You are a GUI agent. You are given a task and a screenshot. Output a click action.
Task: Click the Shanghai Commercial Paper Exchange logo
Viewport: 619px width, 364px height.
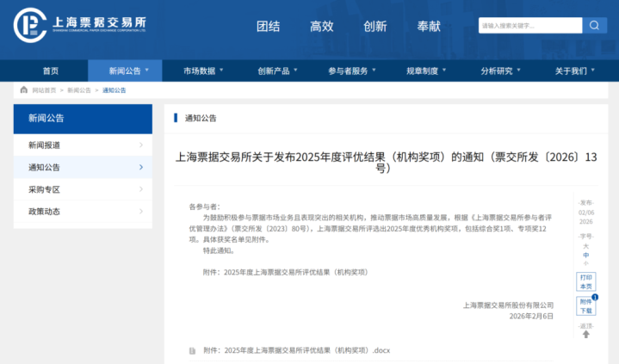click(x=80, y=25)
